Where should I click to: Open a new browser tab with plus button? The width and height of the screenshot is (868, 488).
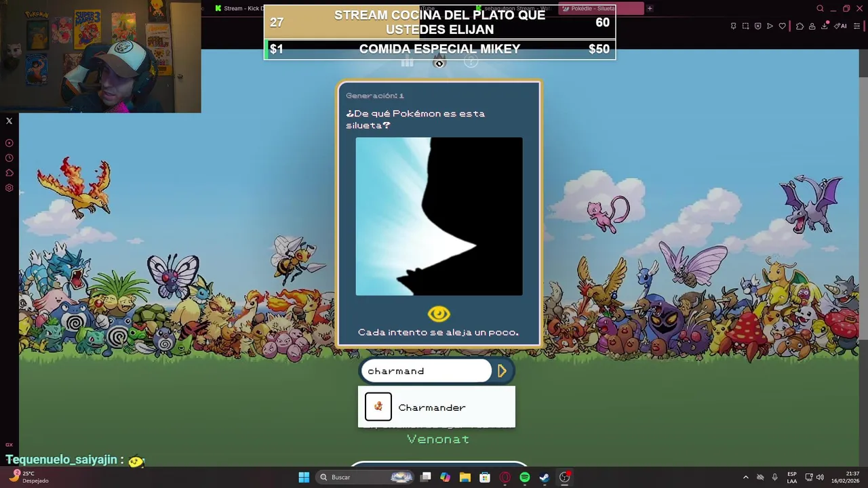650,9
